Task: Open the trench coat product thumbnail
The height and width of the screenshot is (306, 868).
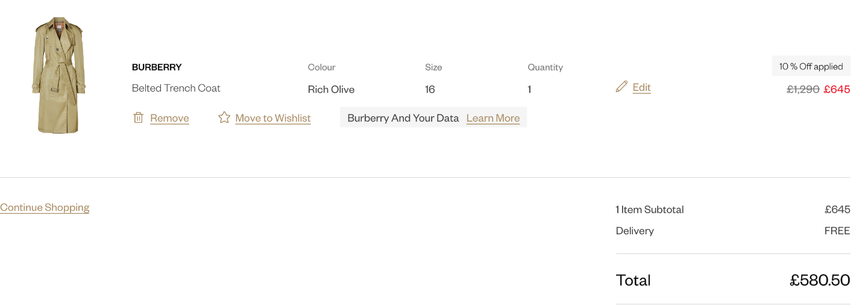Action: point(58,75)
